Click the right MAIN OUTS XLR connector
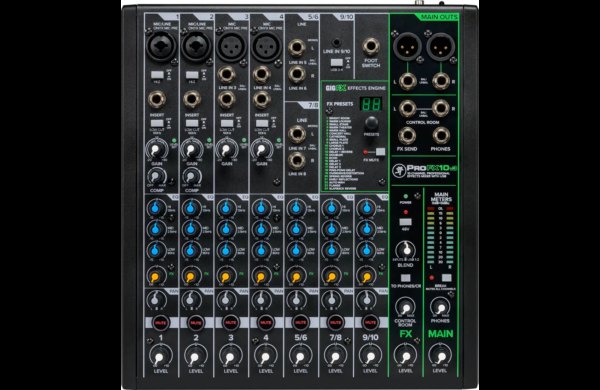 point(440,47)
